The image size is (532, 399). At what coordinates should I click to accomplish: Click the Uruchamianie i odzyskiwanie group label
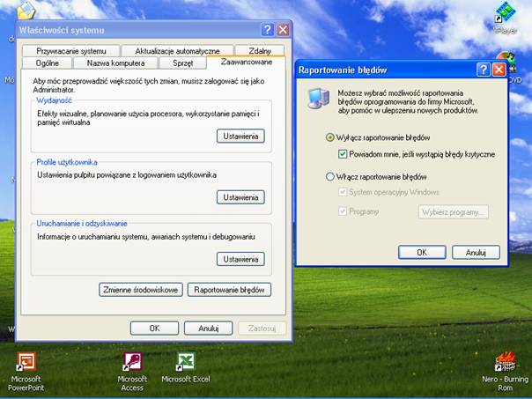pyautogui.click(x=82, y=224)
